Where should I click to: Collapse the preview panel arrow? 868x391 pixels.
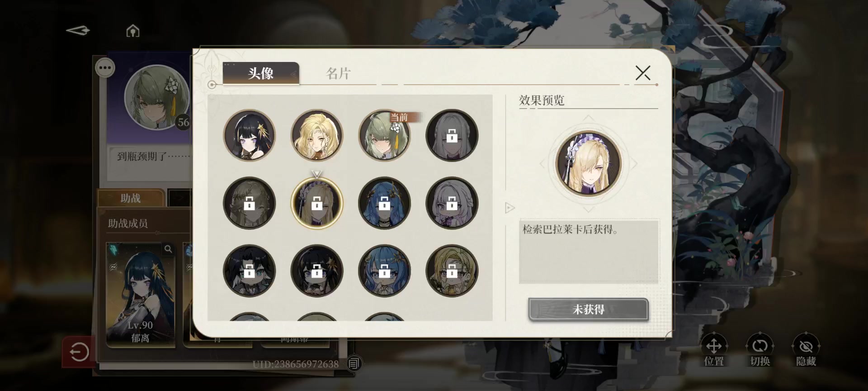tap(510, 208)
